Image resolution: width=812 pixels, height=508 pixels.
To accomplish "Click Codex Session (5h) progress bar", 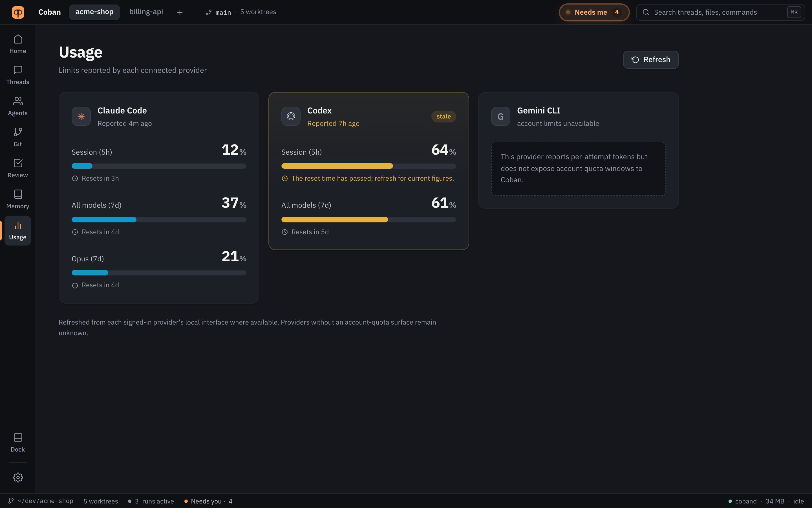I will coord(369,166).
